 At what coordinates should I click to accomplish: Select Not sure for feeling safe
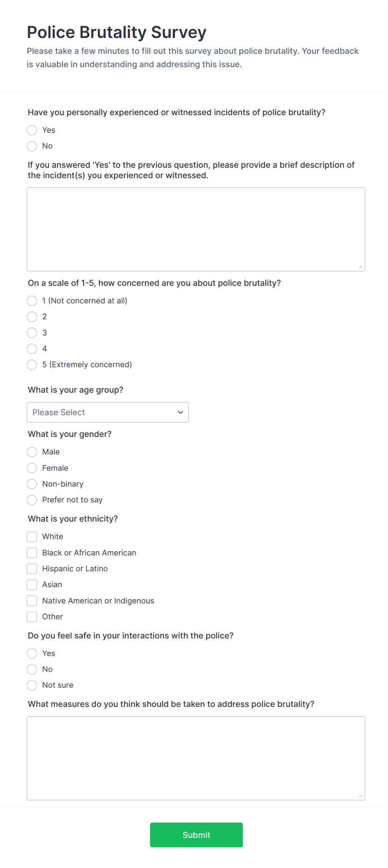click(32, 685)
